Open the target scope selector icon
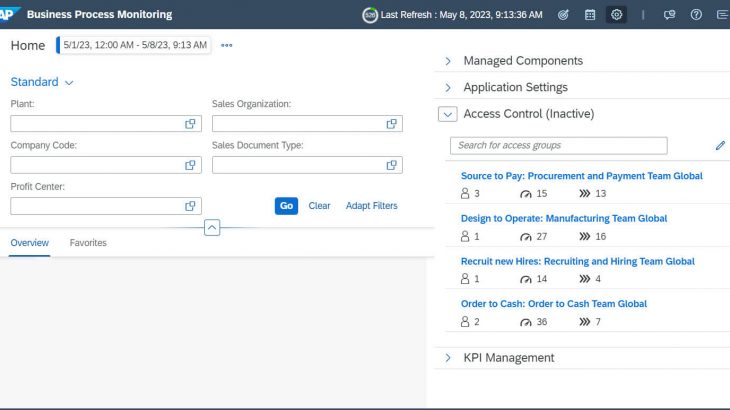The width and height of the screenshot is (730, 410). pyautogui.click(x=563, y=15)
